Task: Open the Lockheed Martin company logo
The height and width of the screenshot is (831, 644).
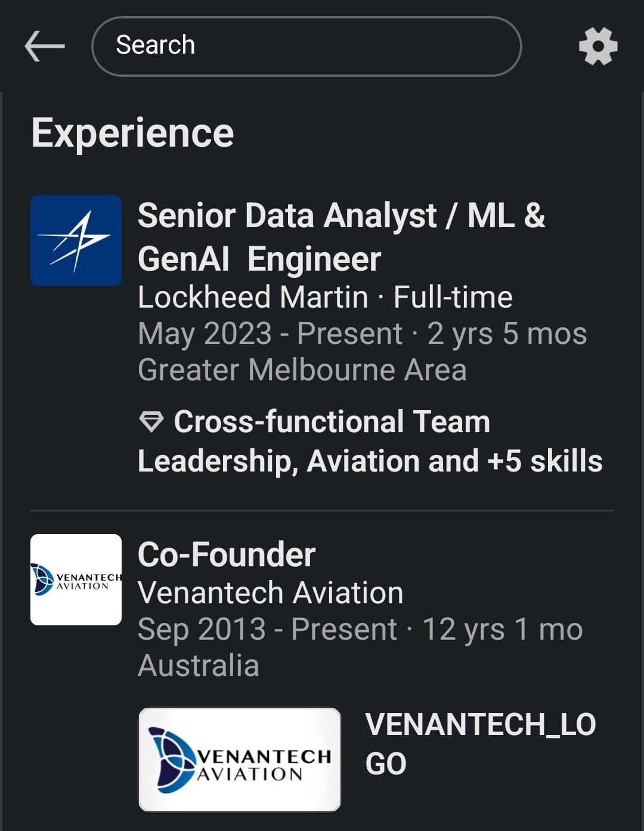Action: tap(76, 240)
